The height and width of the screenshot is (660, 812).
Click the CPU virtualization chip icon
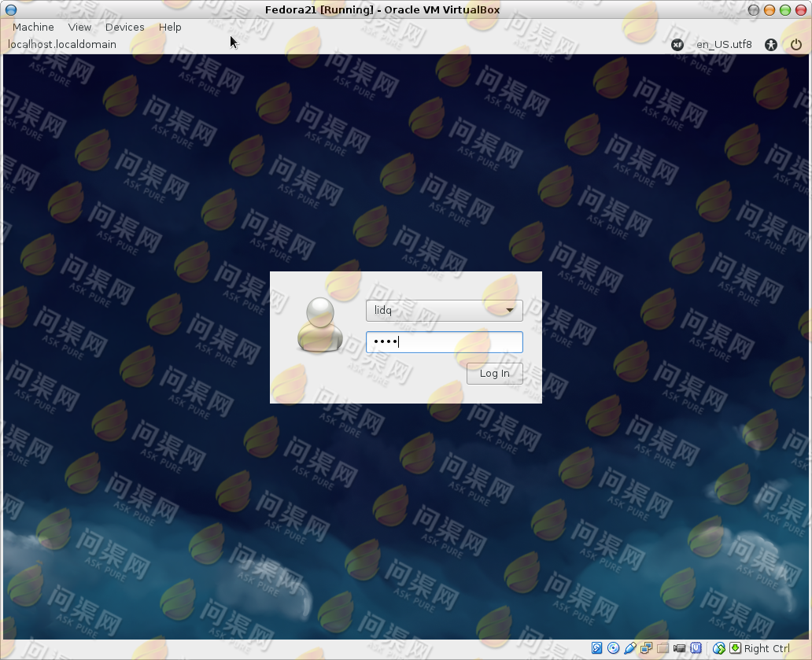696,648
